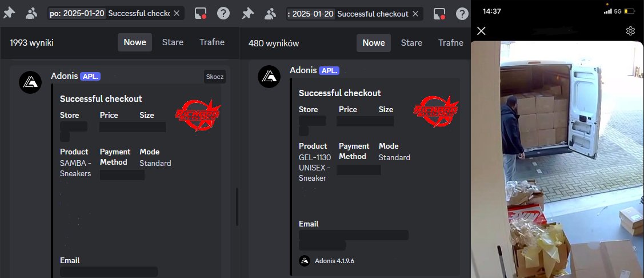Clear search query in left Discord window
This screenshot has width=644, height=278.
177,14
